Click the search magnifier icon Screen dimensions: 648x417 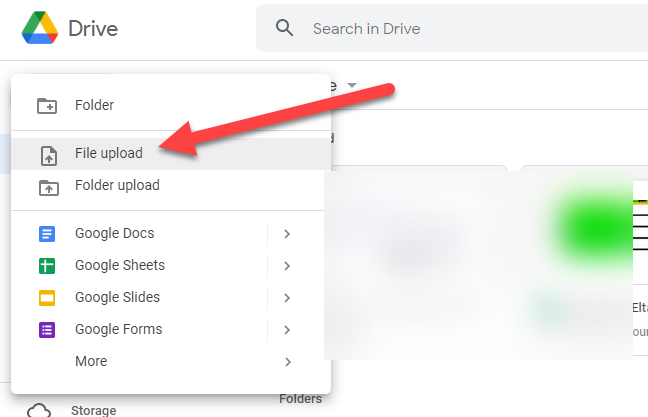[285, 28]
